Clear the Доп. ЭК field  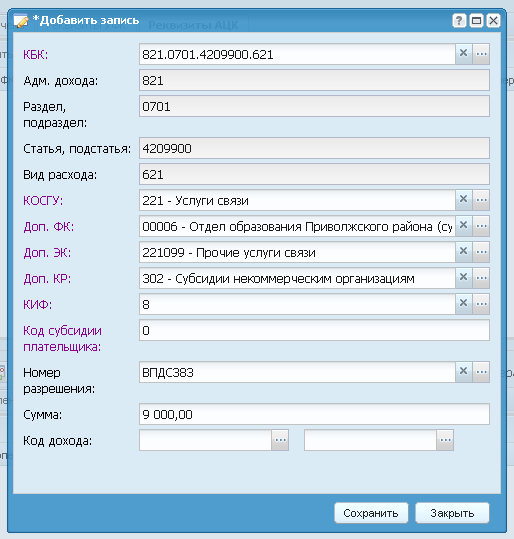coord(463,252)
